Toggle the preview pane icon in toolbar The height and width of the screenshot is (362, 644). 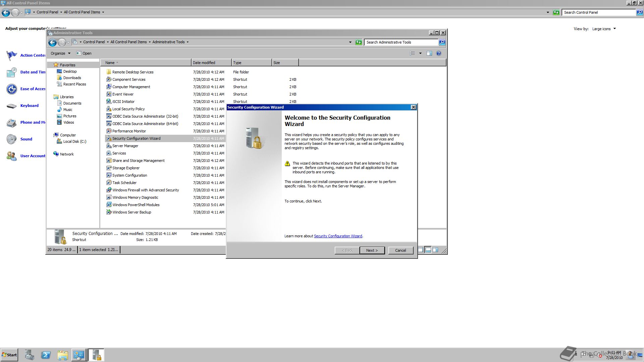[429, 53]
